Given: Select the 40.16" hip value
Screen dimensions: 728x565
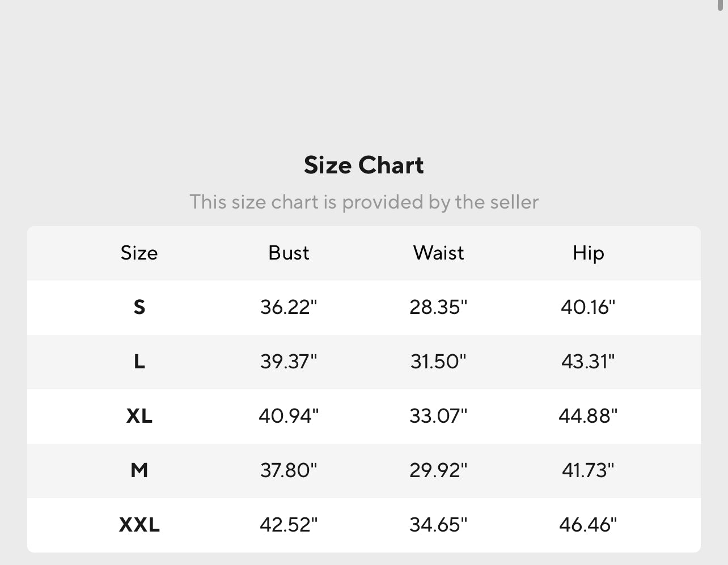Looking at the screenshot, I should click(x=588, y=307).
